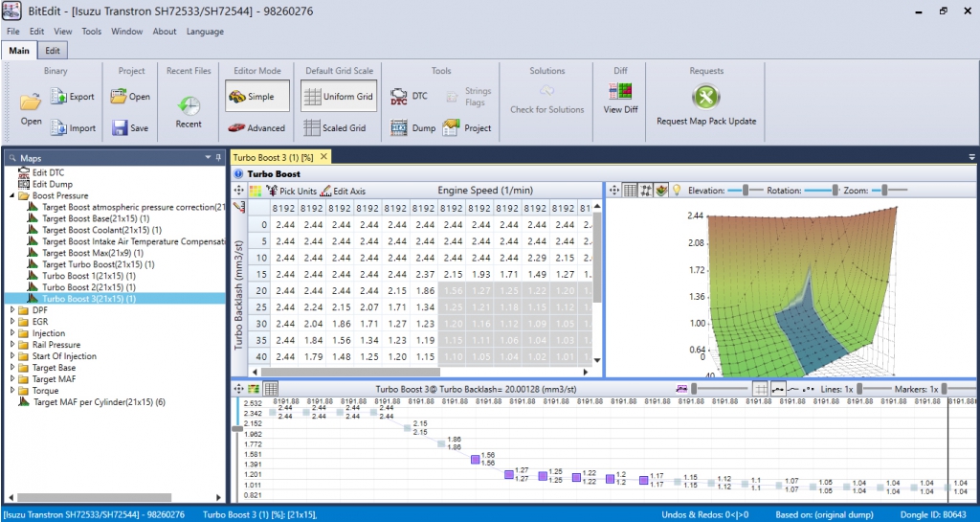980x522 pixels.
Task: Click the table color palette icon
Action: tap(255, 191)
